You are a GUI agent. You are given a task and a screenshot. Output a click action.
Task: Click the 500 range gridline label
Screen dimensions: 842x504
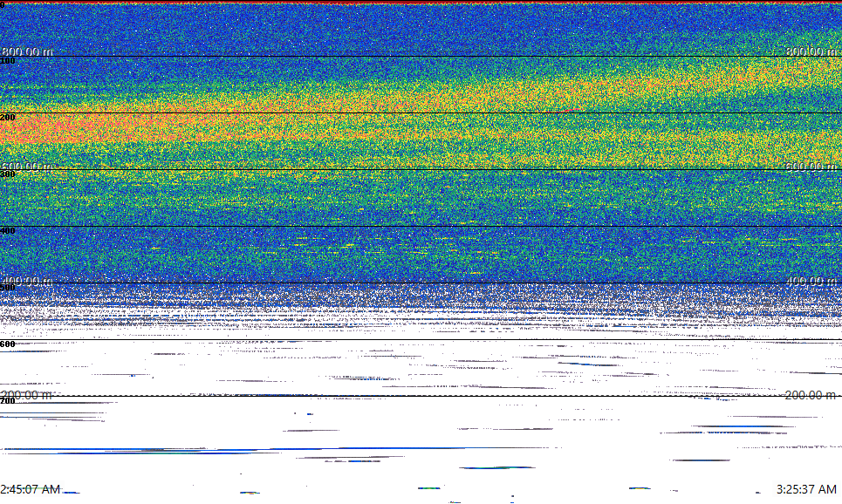point(8,287)
